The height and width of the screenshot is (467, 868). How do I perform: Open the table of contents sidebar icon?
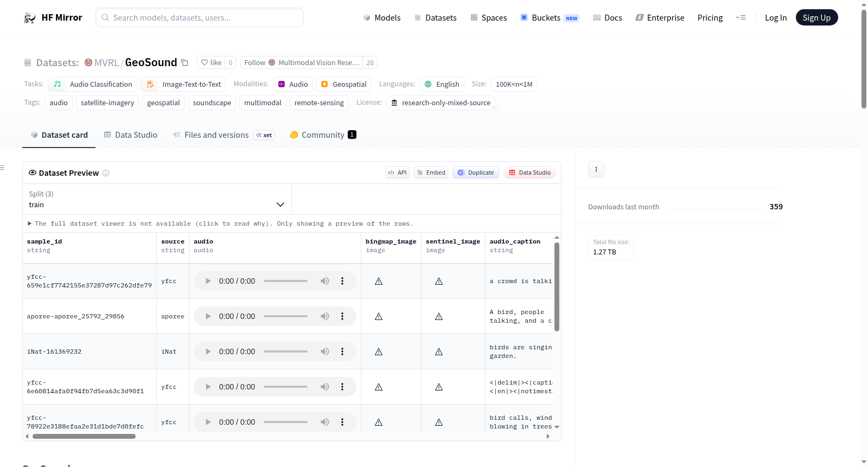pos(2,168)
